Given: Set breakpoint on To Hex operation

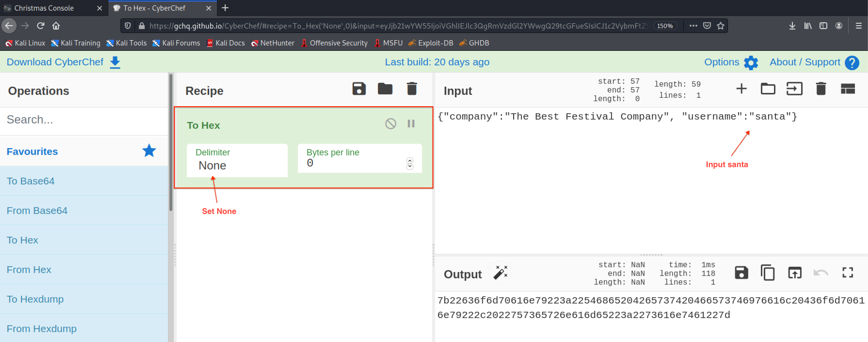Looking at the screenshot, I should click(x=411, y=123).
